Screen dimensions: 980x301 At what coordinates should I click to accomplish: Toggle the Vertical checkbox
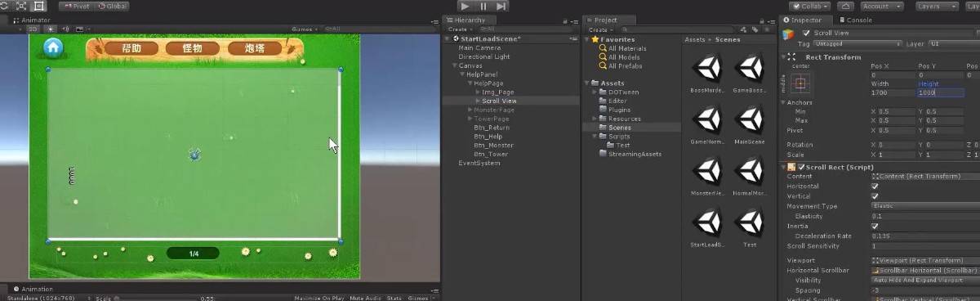875,196
